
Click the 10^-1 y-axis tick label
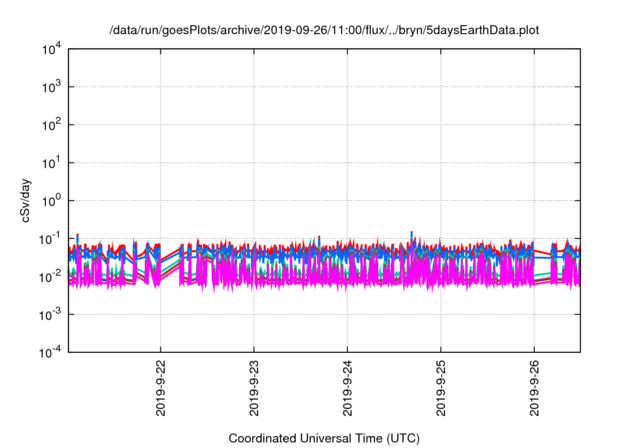50,239
